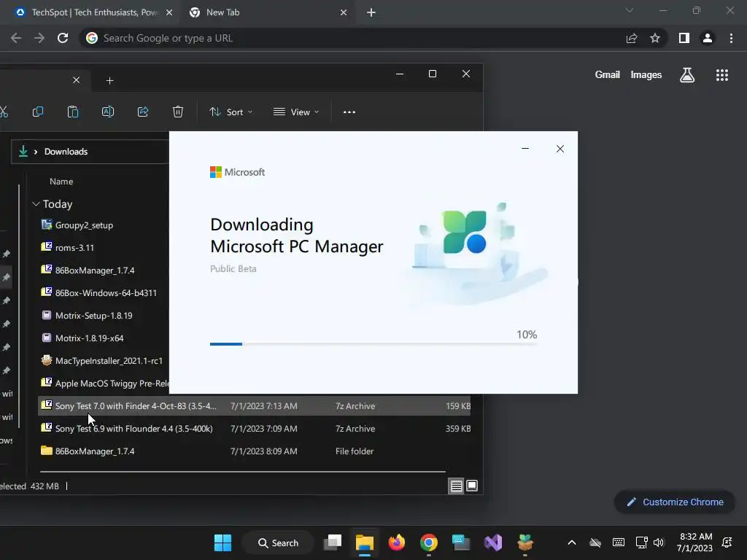
Task: Select the Motrix-1.8.19-x64 file
Action: [89, 338]
